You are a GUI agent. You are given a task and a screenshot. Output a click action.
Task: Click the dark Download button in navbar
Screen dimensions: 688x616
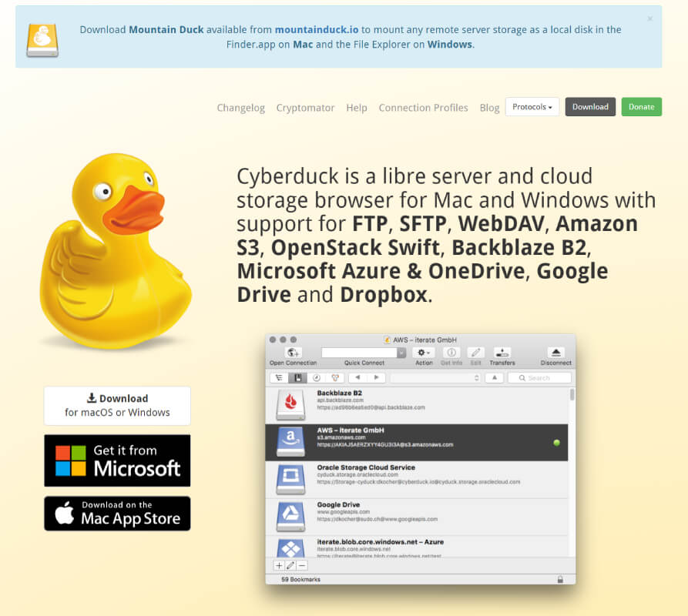[590, 106]
